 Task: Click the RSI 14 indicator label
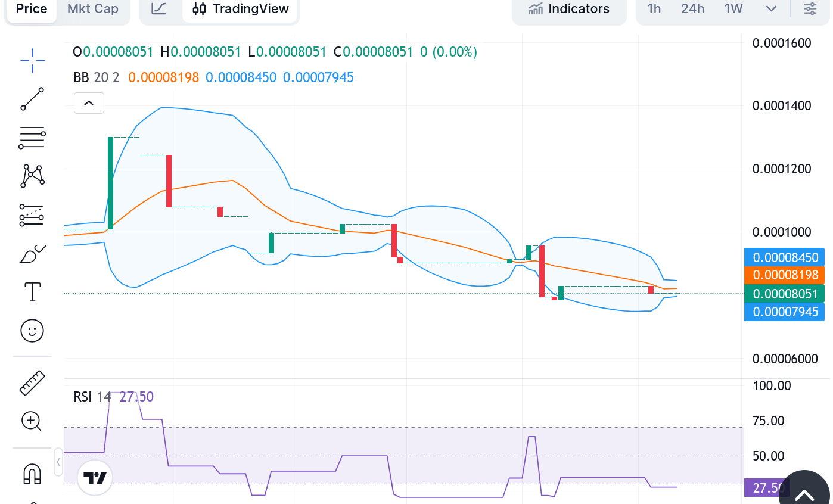tap(92, 397)
